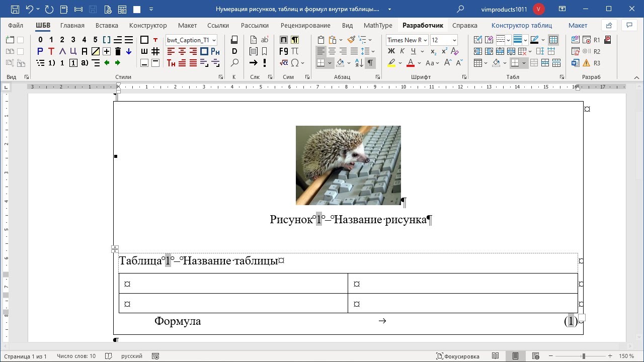Image resolution: width=644 pixels, height=362 pixels.
Task: Open font size 12 dropdown
Action: [x=454, y=40]
